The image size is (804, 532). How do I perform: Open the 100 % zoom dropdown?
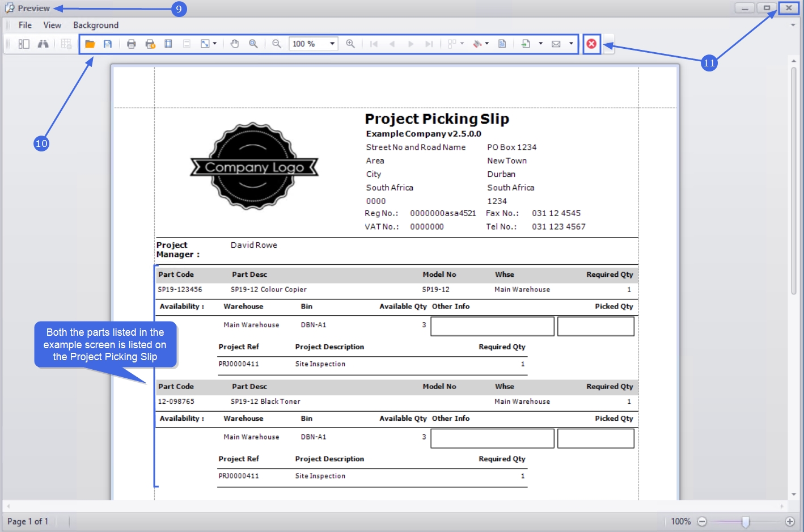(x=332, y=44)
